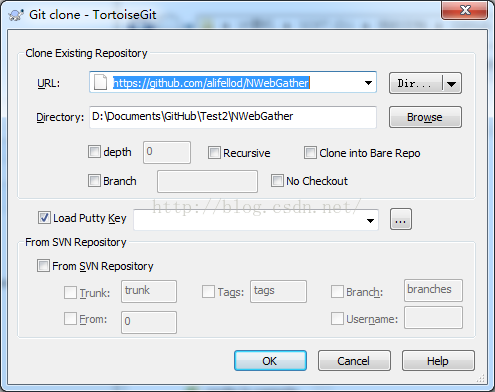Click Browse for directory

click(x=425, y=117)
